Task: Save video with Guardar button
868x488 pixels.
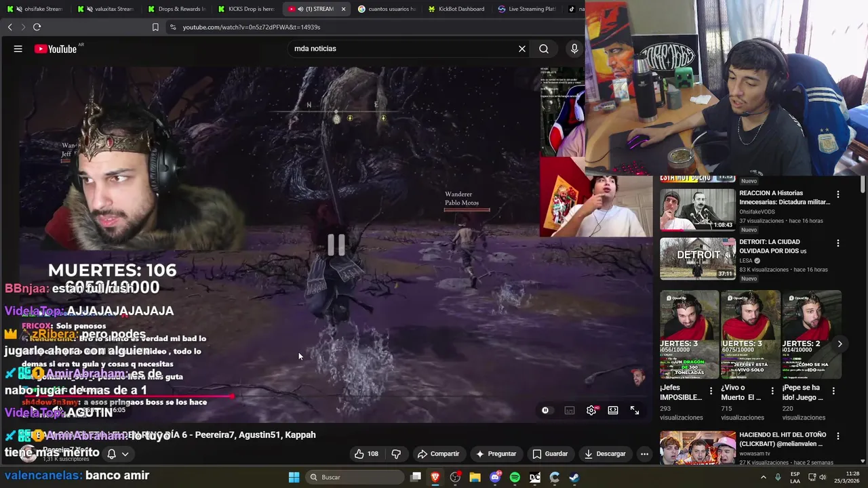Action: pos(550,453)
